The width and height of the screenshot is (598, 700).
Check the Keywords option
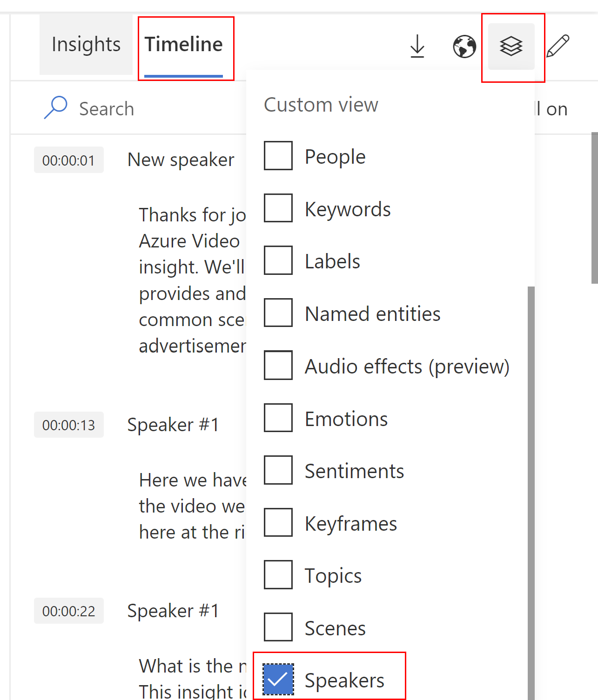tap(278, 208)
